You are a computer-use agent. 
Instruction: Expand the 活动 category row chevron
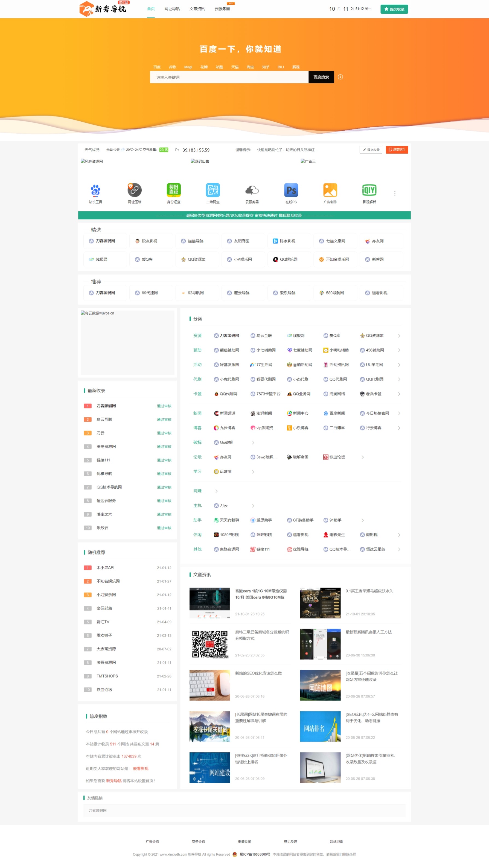pyautogui.click(x=399, y=365)
